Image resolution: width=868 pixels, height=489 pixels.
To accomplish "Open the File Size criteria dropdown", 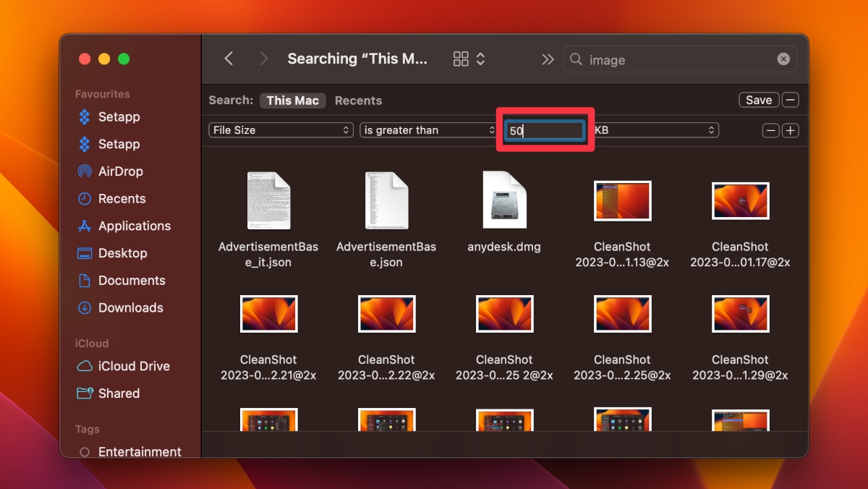I will [280, 130].
